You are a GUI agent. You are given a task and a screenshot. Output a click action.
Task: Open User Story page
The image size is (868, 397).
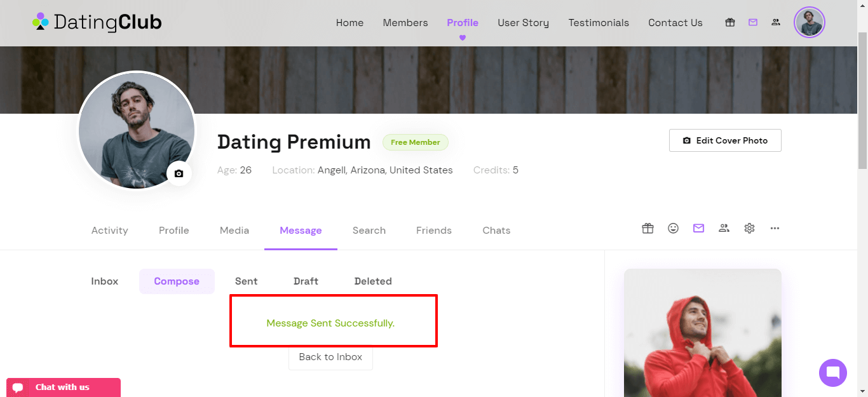(x=523, y=23)
